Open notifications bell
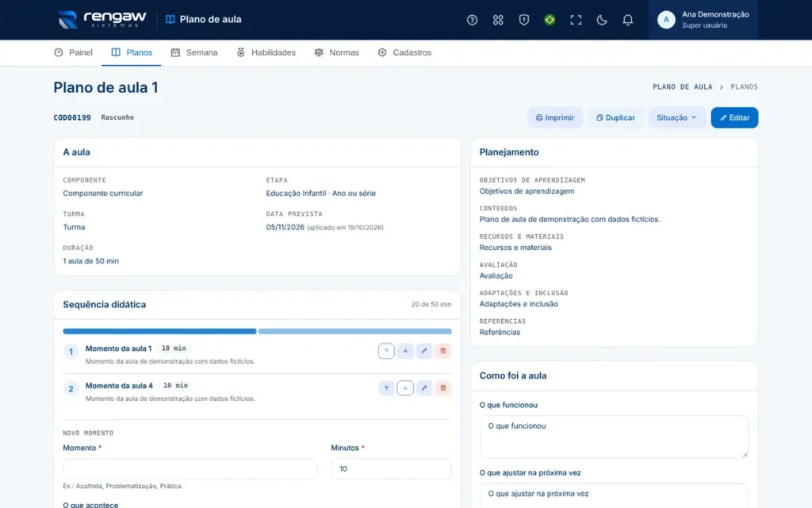This screenshot has height=508, width=812. click(628, 20)
